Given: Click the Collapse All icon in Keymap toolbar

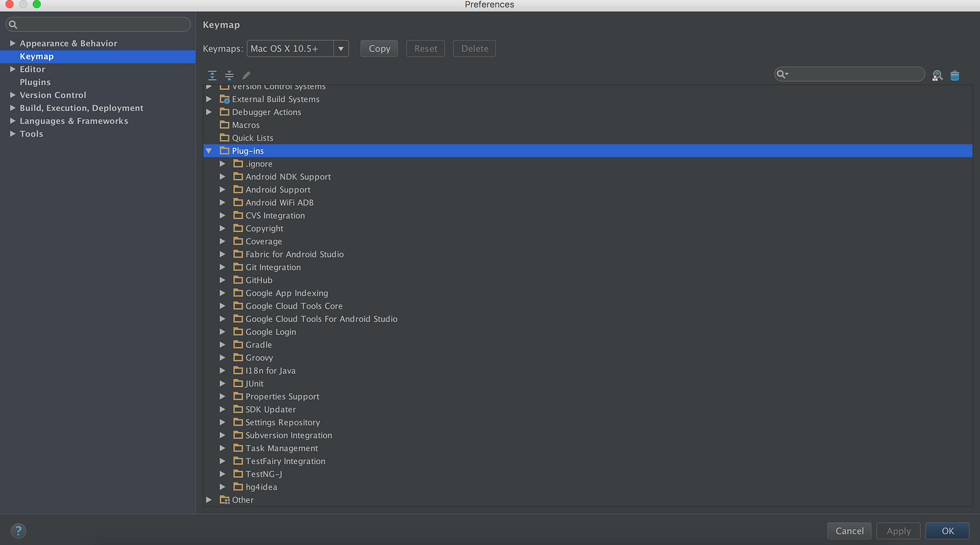Looking at the screenshot, I should coord(229,75).
